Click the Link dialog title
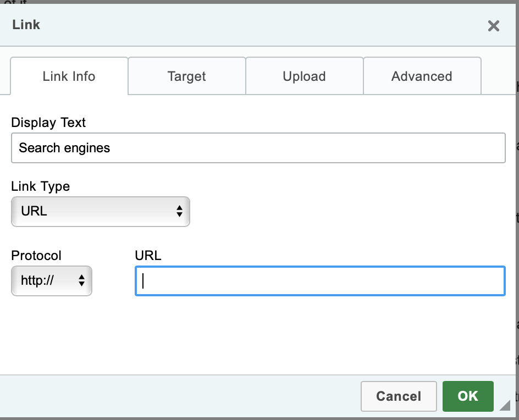This screenshot has width=519, height=420. [x=25, y=24]
